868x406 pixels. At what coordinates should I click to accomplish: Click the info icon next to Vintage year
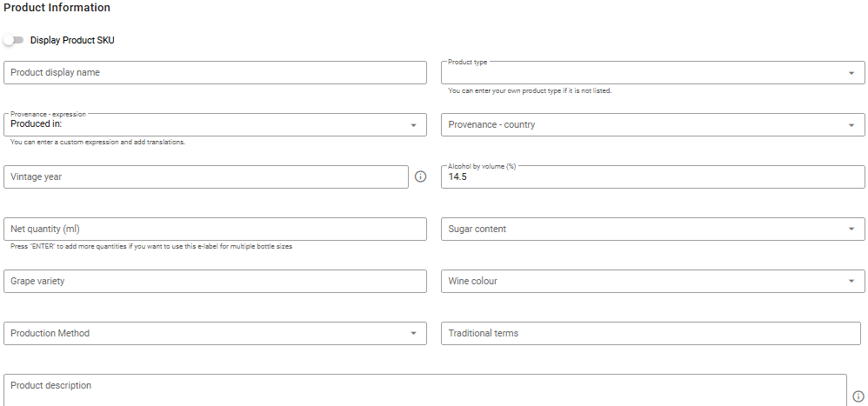click(421, 176)
